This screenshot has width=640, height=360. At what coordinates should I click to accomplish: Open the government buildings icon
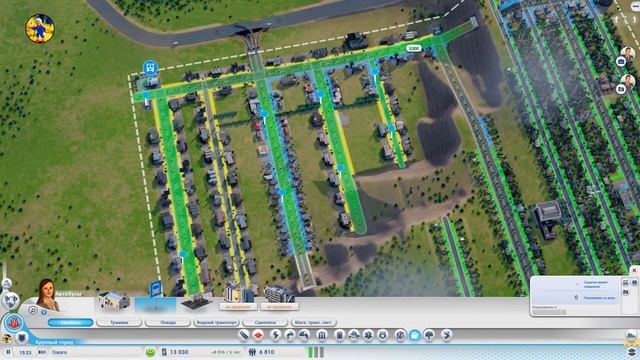pyautogui.click(x=322, y=335)
